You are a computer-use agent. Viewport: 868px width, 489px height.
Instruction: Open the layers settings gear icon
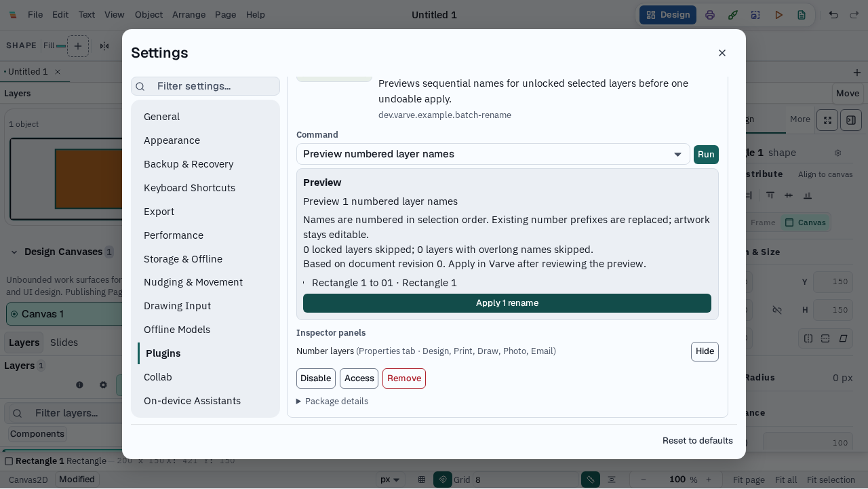point(103,385)
